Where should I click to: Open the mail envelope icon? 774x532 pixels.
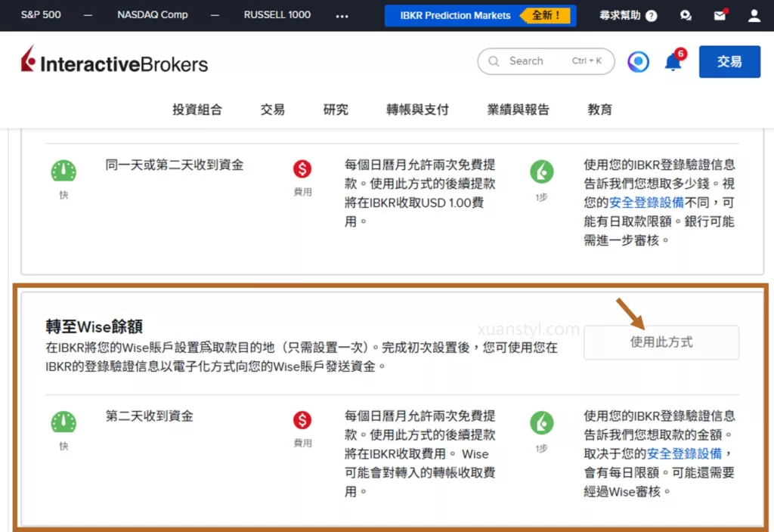[x=720, y=16]
